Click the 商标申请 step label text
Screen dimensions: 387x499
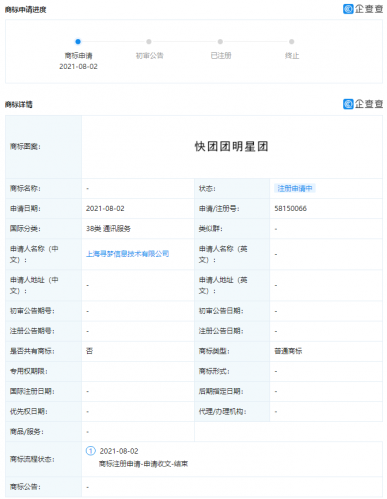[x=78, y=55]
